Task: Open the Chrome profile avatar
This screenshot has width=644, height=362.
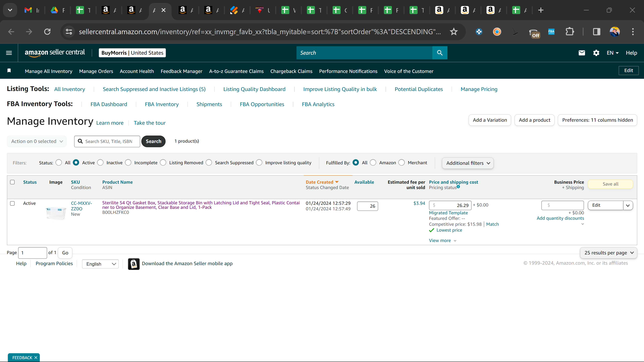Action: tap(615, 32)
